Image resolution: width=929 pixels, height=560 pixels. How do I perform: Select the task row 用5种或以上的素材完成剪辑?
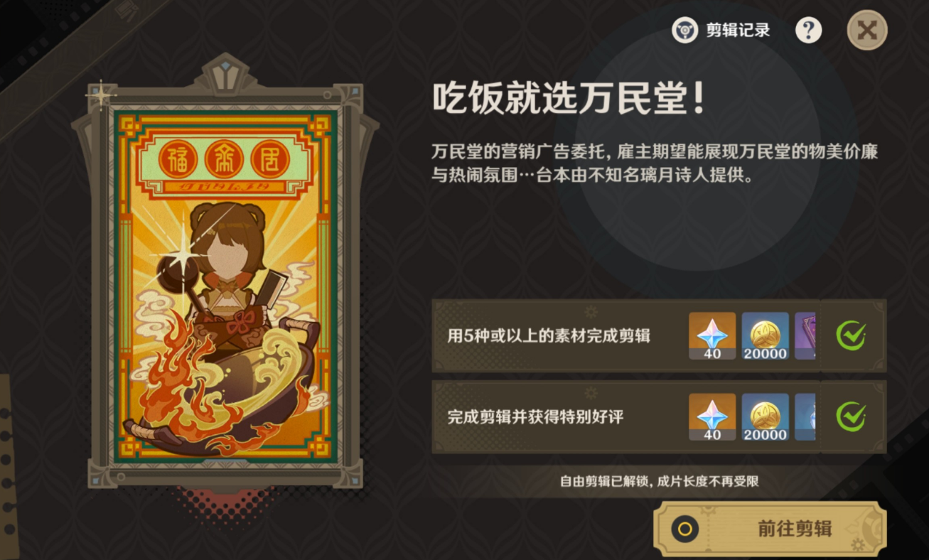tap(659, 335)
